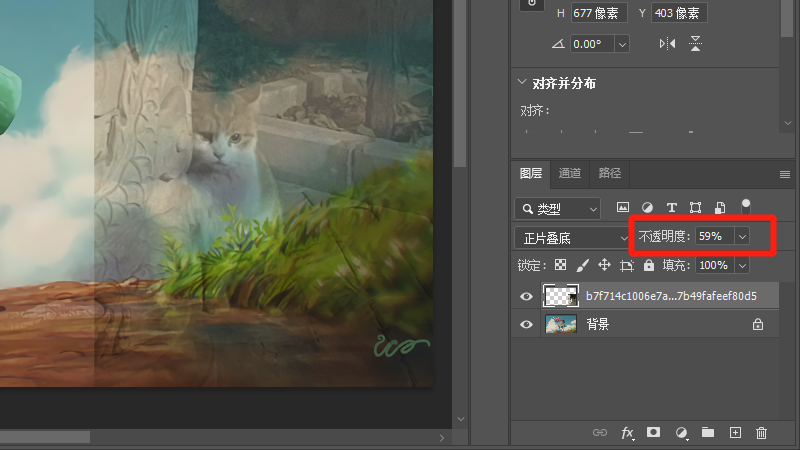Click the lock position move icon
This screenshot has width=800, height=450.
pyautogui.click(x=604, y=266)
